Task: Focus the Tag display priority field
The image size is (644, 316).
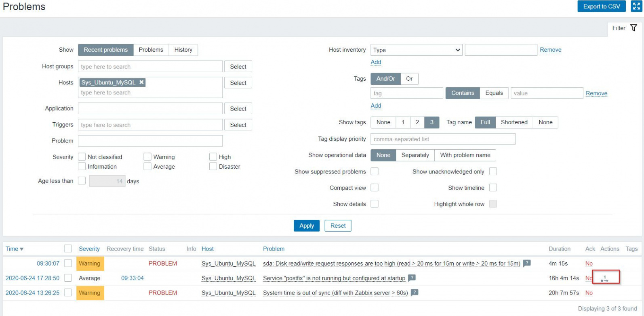Action: point(443,139)
